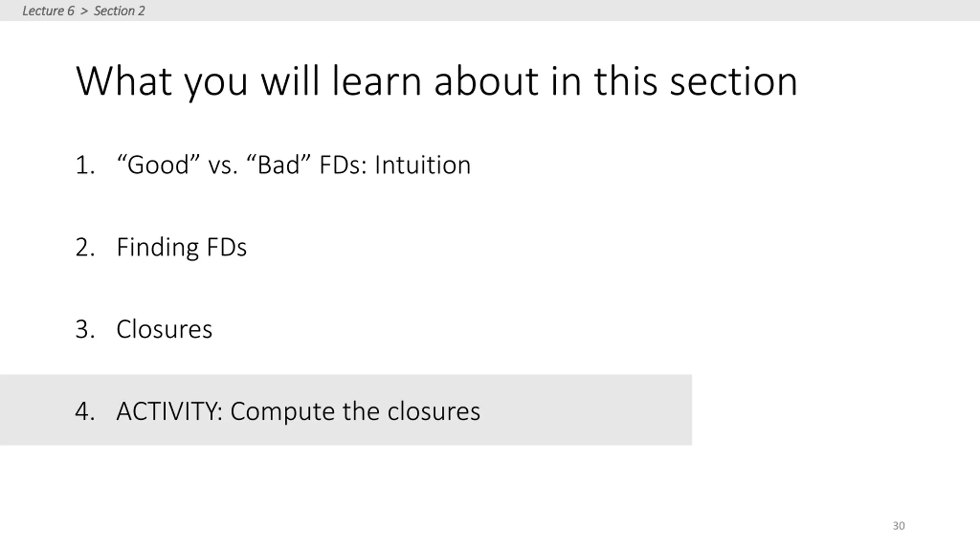This screenshot has width=980, height=551.
Task: Click the word section in the title
Action: coord(733,81)
